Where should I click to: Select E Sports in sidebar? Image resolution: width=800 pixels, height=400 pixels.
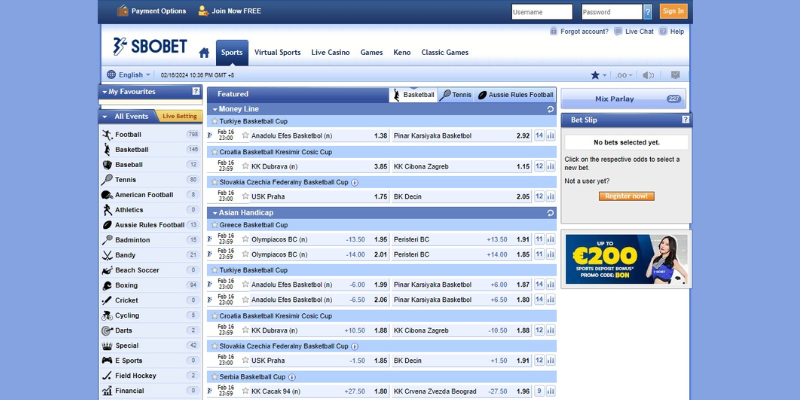[x=151, y=361]
